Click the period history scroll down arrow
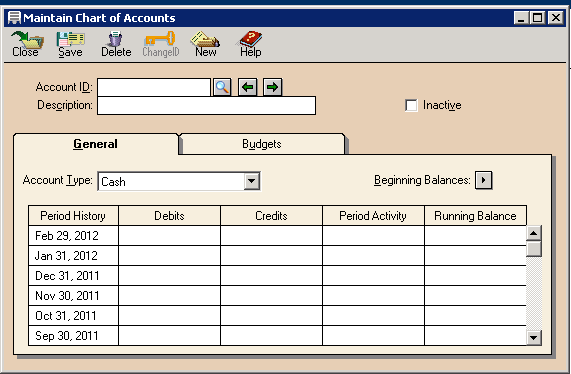 [533, 338]
